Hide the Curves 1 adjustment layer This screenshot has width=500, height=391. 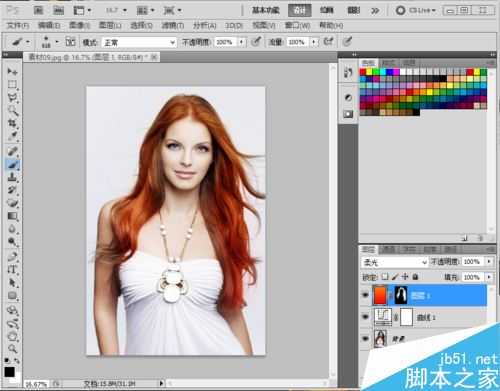click(365, 317)
